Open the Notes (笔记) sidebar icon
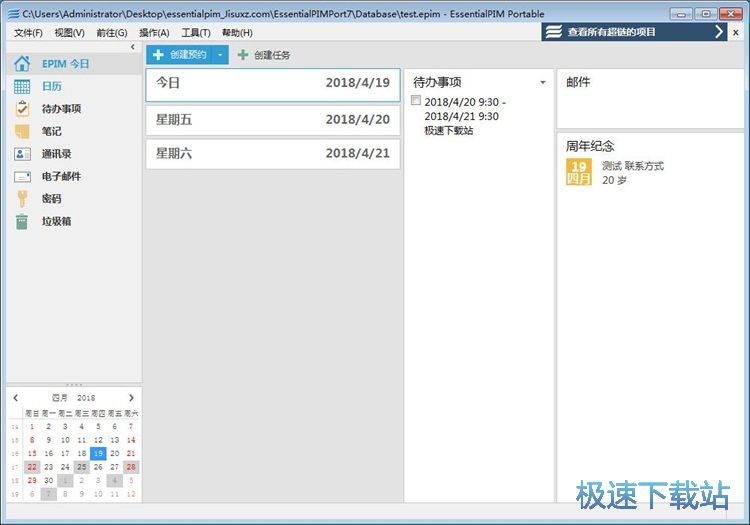Screen dimensions: 750x525 22,131
